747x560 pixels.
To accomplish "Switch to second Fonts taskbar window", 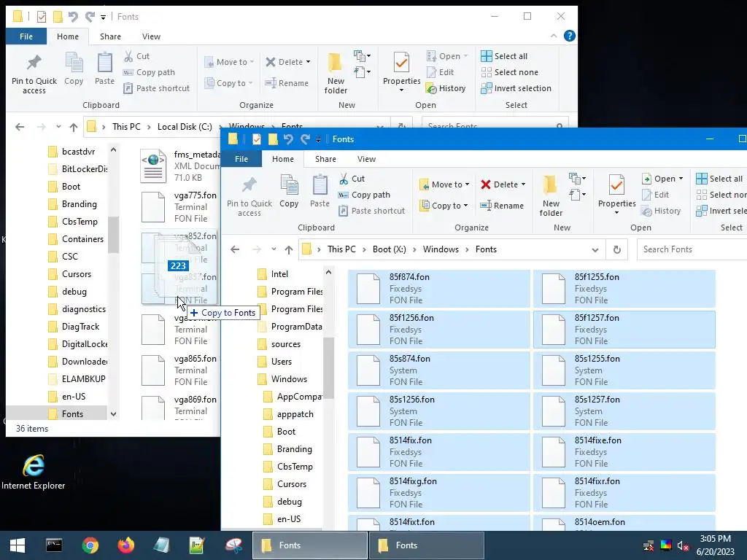I will coord(427,545).
